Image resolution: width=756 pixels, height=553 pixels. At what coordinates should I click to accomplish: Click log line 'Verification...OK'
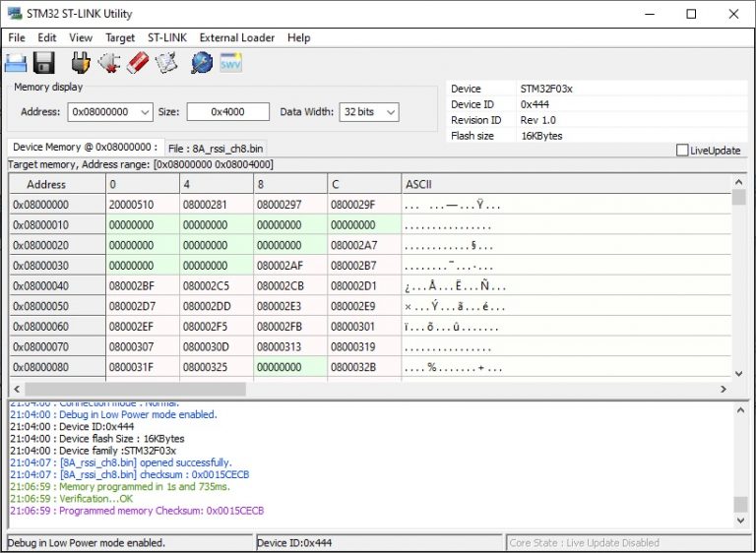pyautogui.click(x=71, y=499)
